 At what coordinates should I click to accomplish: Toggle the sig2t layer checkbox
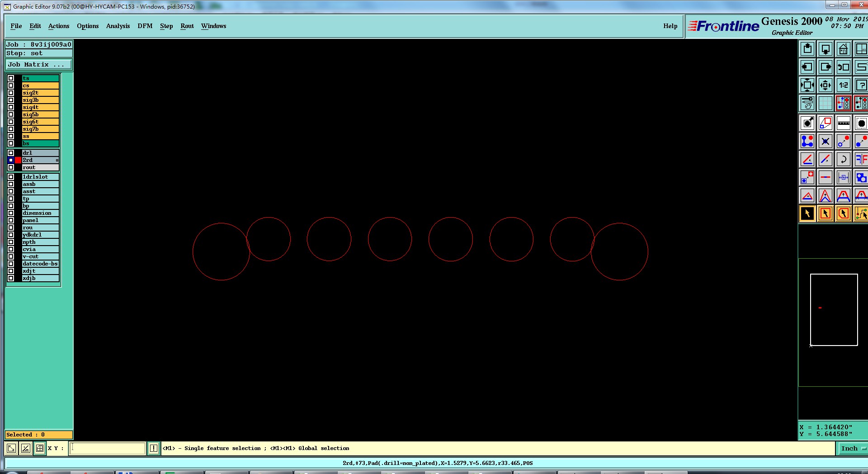[x=11, y=93]
